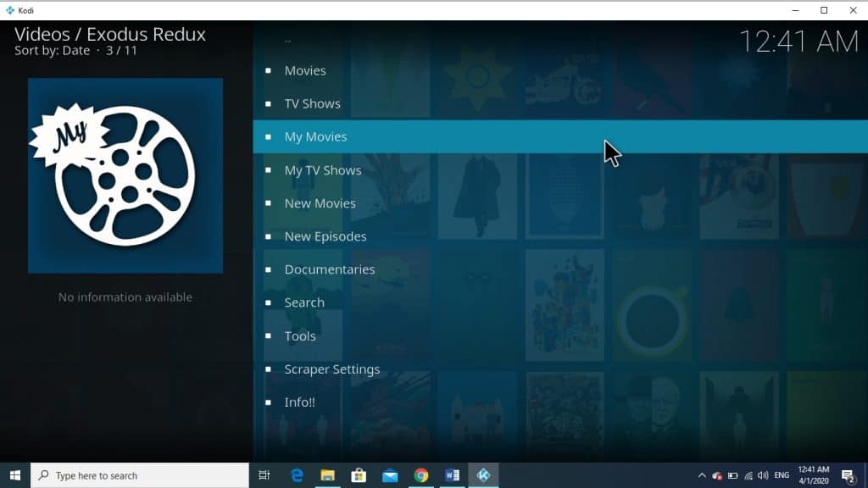Open Search in Exodus Redux
Image resolution: width=868 pixels, height=488 pixels.
point(560,302)
